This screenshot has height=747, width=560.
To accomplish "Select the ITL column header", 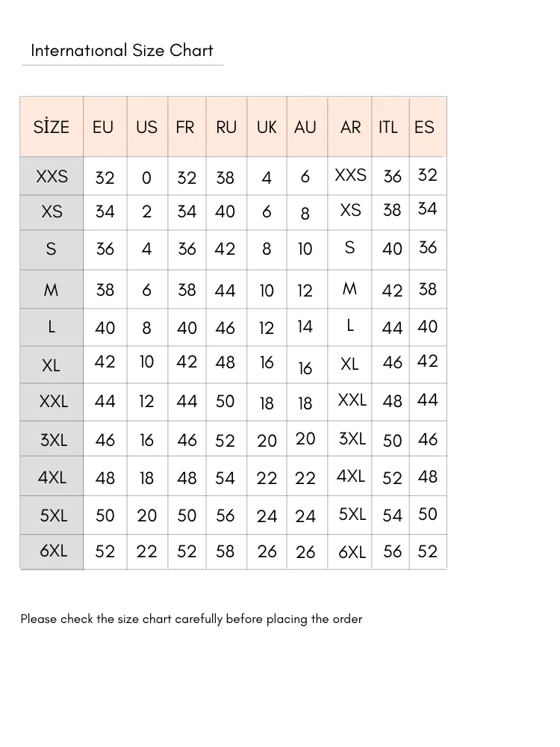I will tap(388, 127).
